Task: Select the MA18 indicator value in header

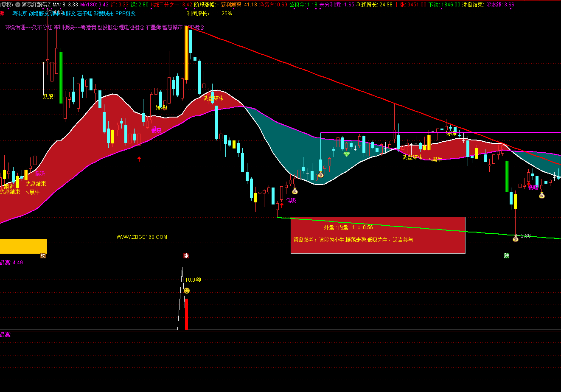Action: pyautogui.click(x=65, y=5)
